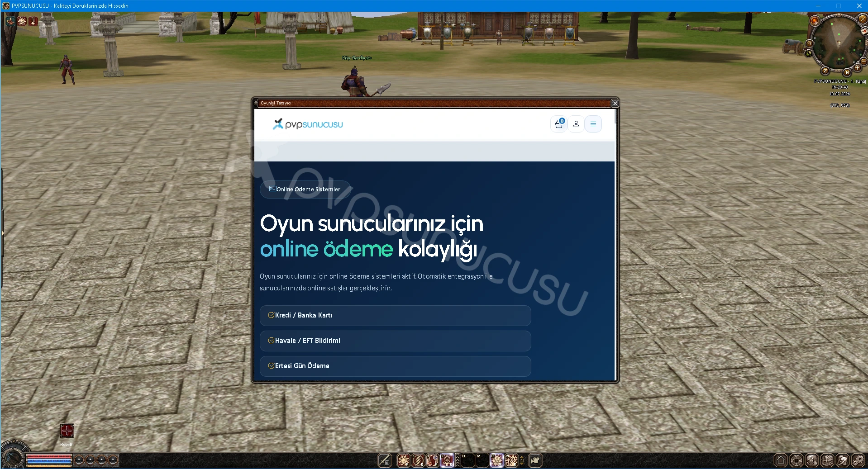Expand the quick slot chevron arrows
Viewport: 868px width, 469px height.
tap(458, 460)
